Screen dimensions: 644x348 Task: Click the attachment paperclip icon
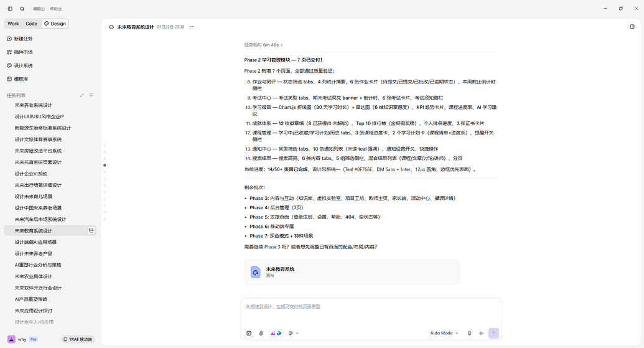point(261,333)
